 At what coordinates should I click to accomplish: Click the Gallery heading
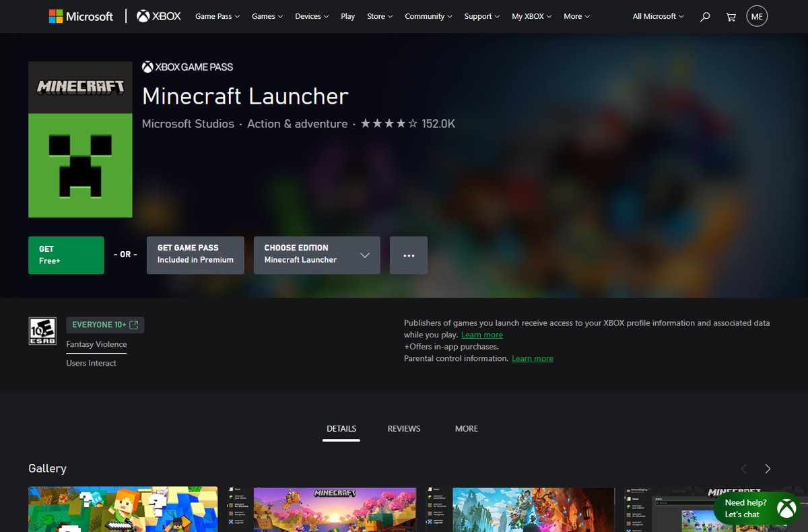point(47,469)
